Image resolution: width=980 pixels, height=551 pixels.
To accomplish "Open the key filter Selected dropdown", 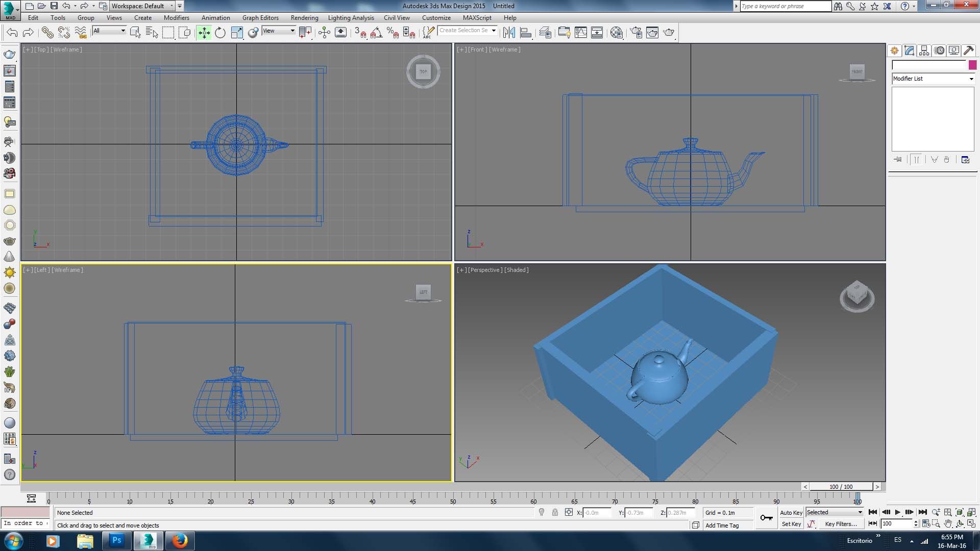I will (835, 512).
